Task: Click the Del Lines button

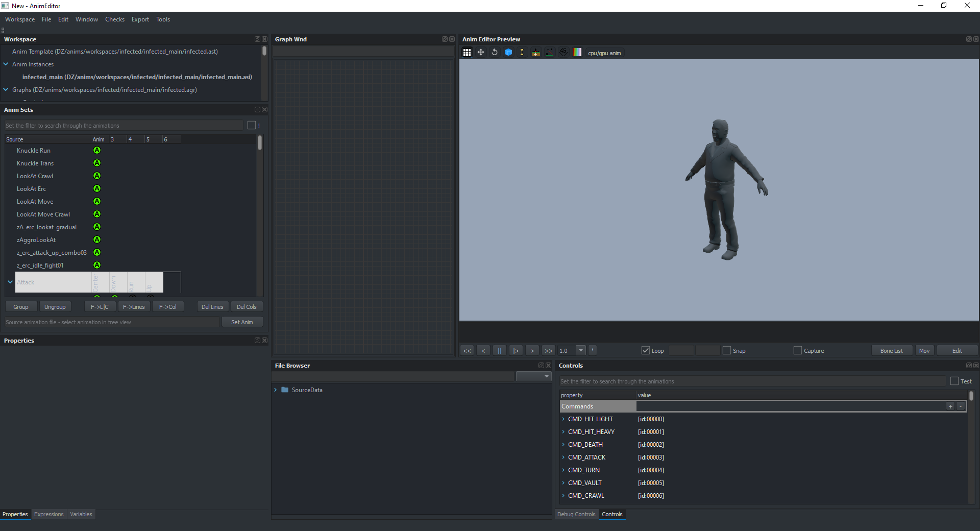Action: pyautogui.click(x=212, y=307)
